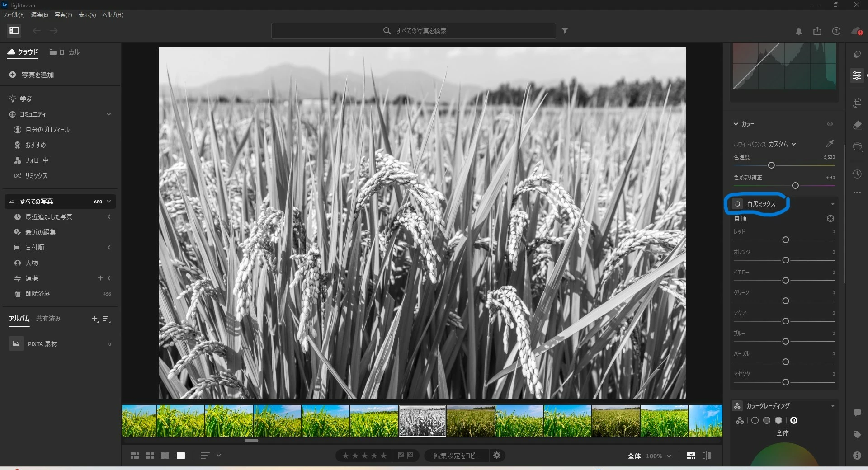Switch to Detail single-photo view
Image resolution: width=868 pixels, height=470 pixels.
point(181,456)
